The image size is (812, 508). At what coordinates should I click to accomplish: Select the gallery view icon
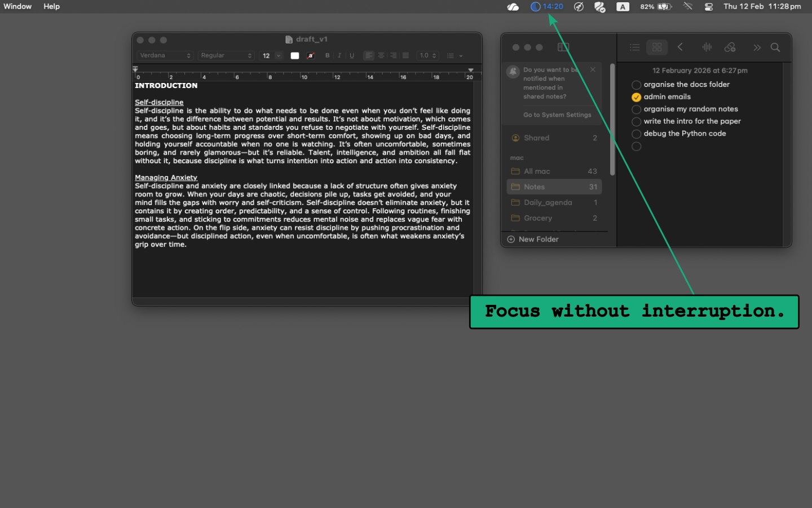coord(656,47)
